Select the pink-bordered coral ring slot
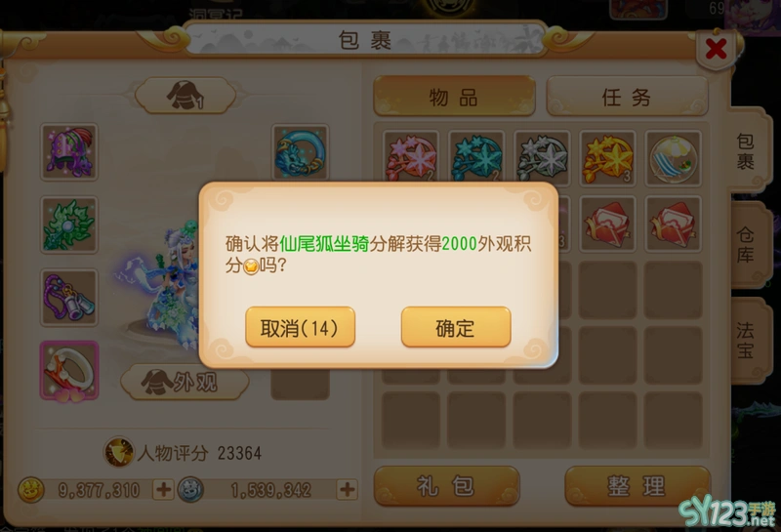The image size is (781, 532). tap(69, 371)
